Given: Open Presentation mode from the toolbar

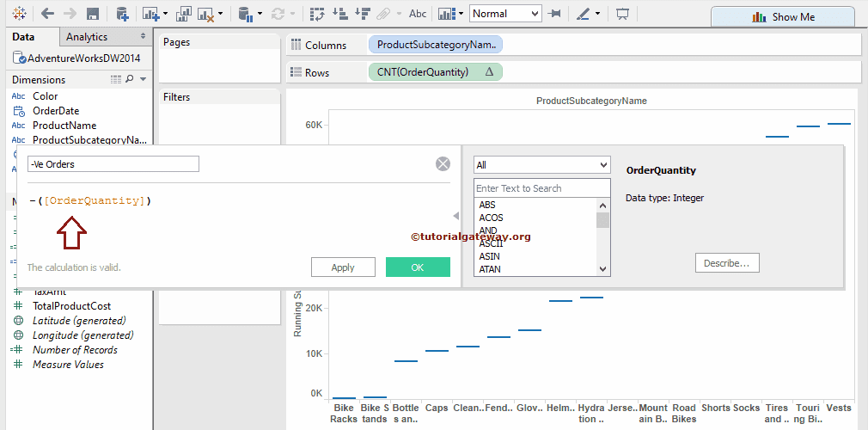Looking at the screenshot, I should (x=622, y=14).
